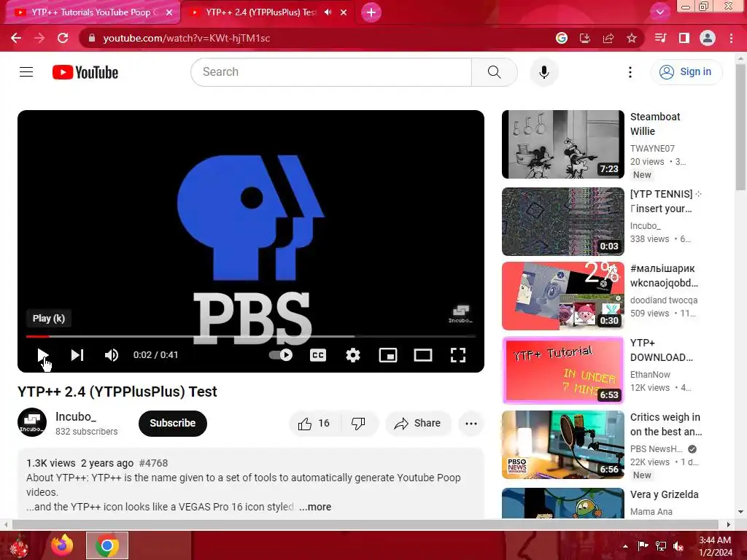Skip to next video in player
Viewport: 747px width, 560px height.
pyautogui.click(x=77, y=355)
